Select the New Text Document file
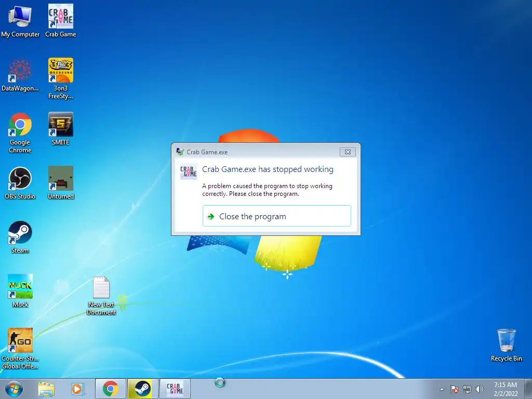Viewport: 532px width, 399px height. pyautogui.click(x=101, y=296)
